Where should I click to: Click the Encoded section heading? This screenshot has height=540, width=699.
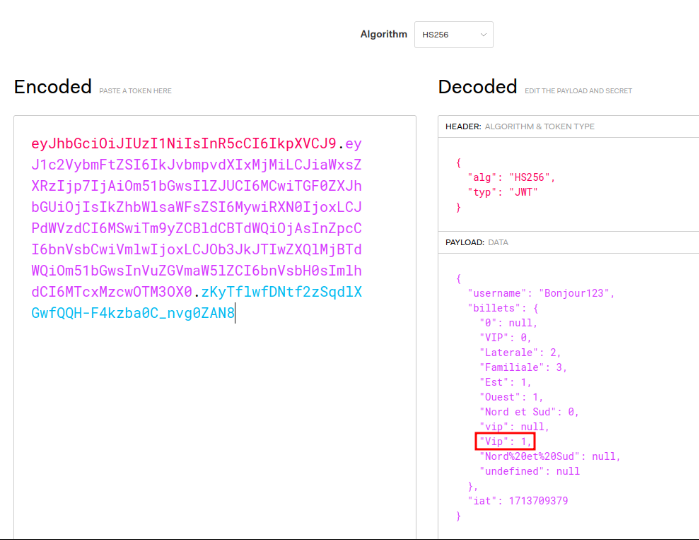tap(52, 87)
